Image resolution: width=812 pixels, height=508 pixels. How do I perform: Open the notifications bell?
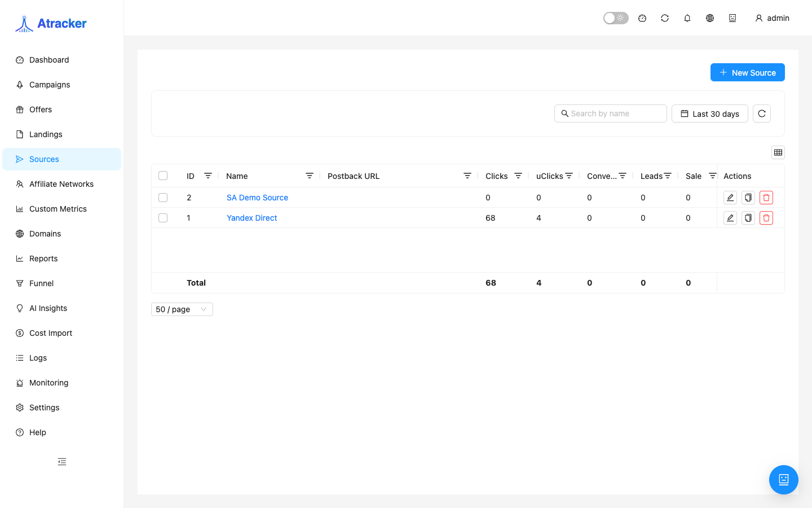[687, 18]
